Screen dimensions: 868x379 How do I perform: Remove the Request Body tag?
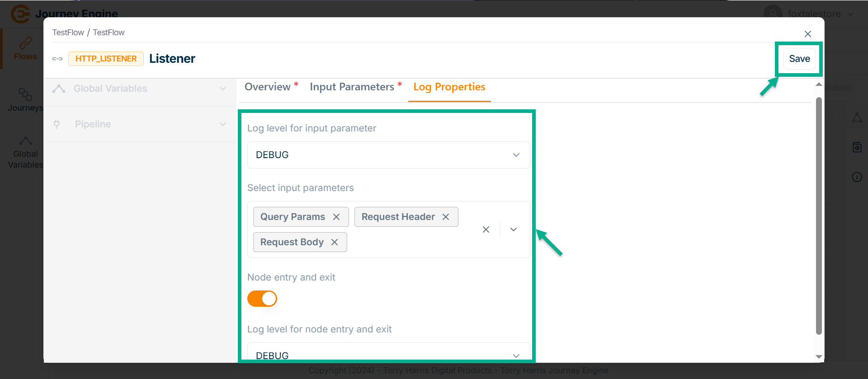tap(335, 242)
